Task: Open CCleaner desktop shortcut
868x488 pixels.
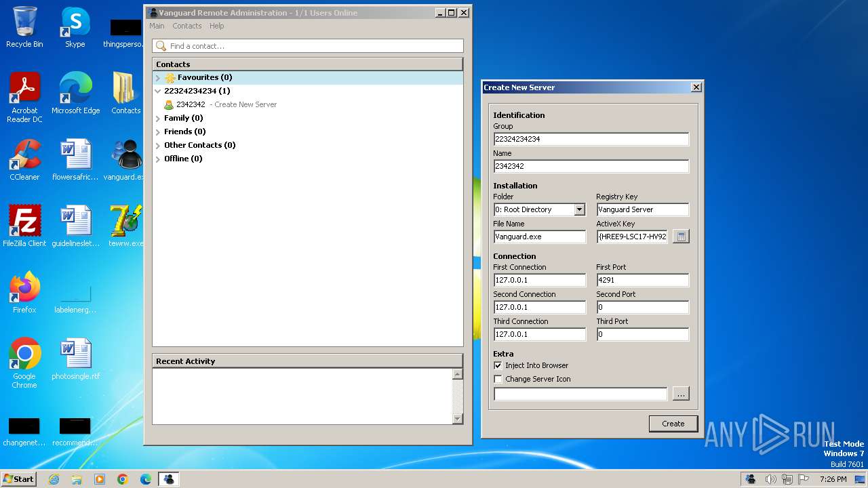Action: pyautogui.click(x=24, y=160)
